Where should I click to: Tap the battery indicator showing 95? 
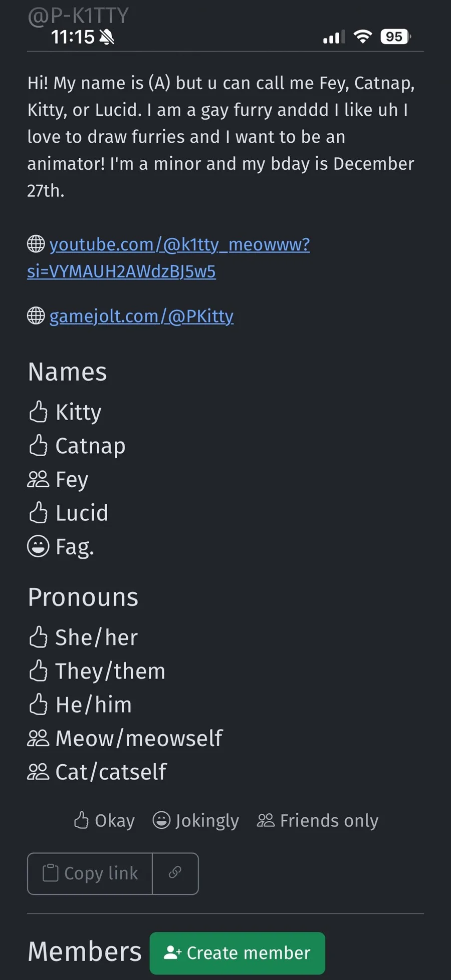(x=395, y=37)
